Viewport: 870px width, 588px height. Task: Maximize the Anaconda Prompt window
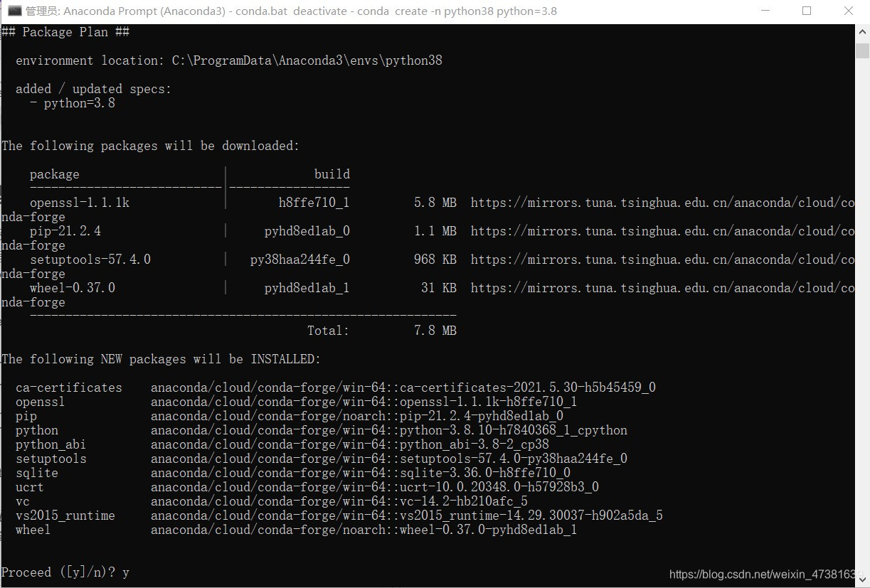(x=807, y=11)
